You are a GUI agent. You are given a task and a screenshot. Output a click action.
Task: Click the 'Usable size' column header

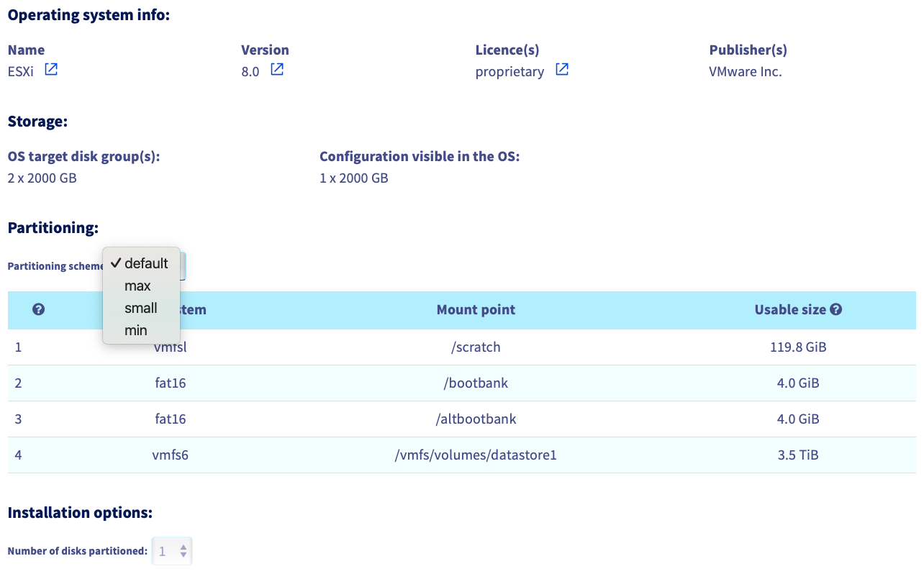[790, 310]
